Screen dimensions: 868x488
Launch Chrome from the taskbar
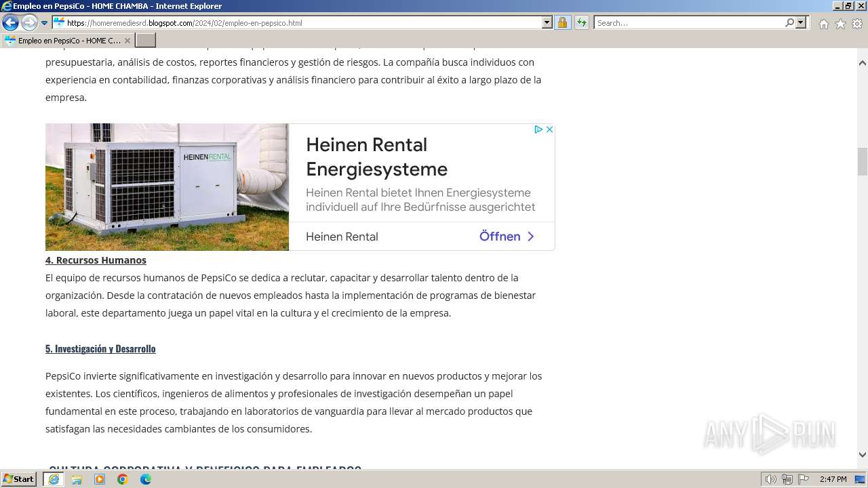123,479
